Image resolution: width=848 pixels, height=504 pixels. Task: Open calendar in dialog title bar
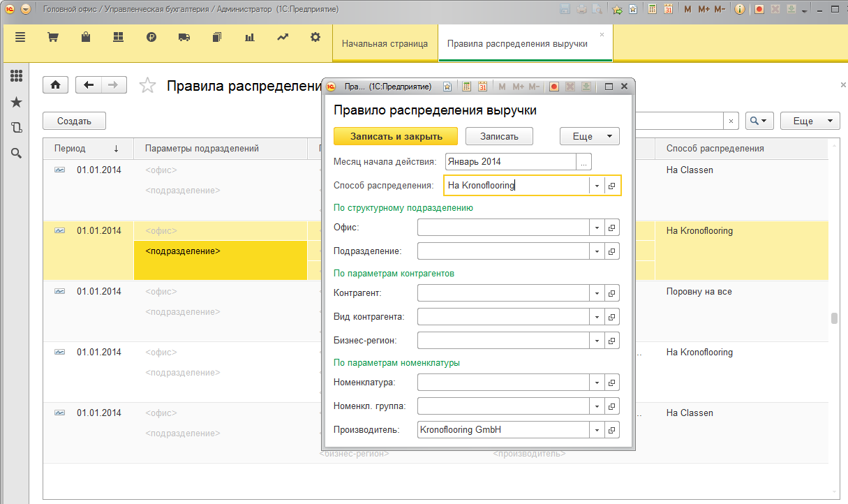click(482, 87)
